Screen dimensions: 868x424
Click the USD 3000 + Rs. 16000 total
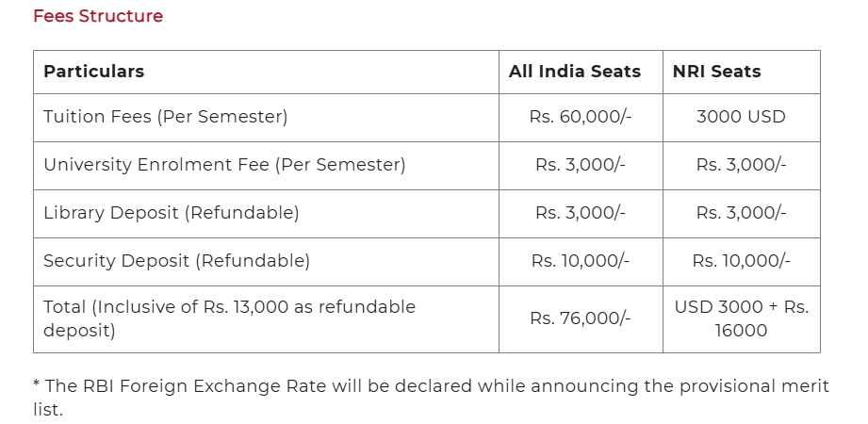point(741,319)
